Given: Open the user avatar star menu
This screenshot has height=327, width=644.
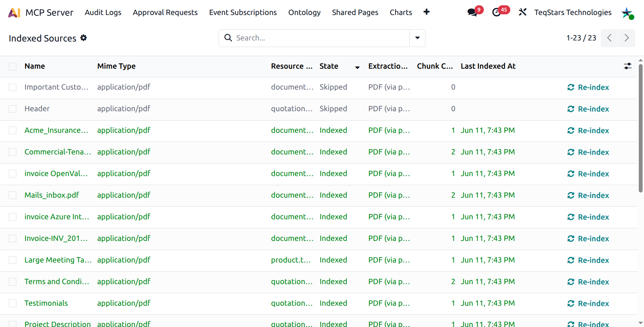Looking at the screenshot, I should coord(627,13).
